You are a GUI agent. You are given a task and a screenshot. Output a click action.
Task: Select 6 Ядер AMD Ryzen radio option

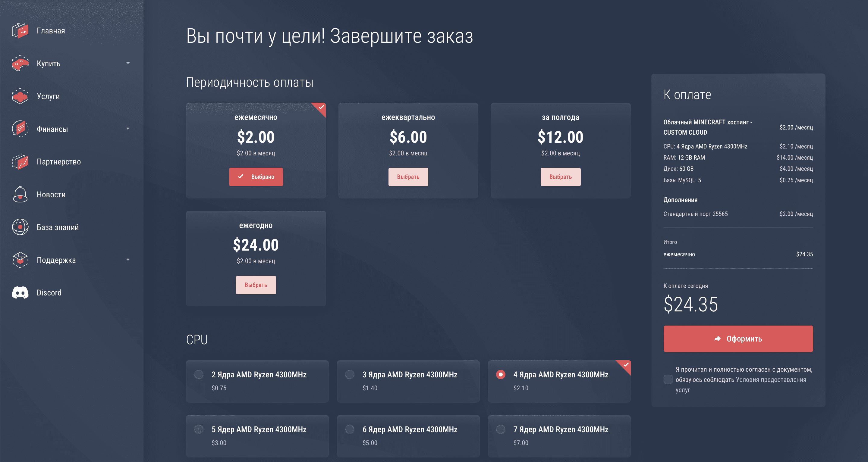(350, 429)
